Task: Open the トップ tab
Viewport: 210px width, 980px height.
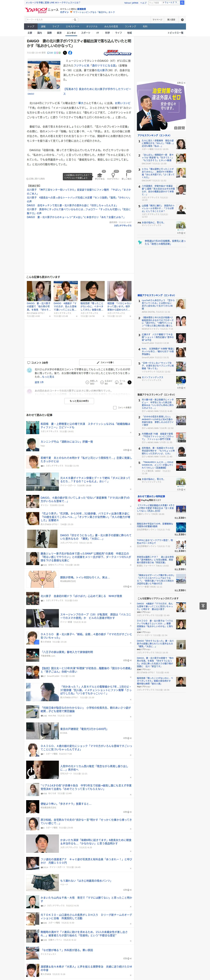Action: point(31,26)
